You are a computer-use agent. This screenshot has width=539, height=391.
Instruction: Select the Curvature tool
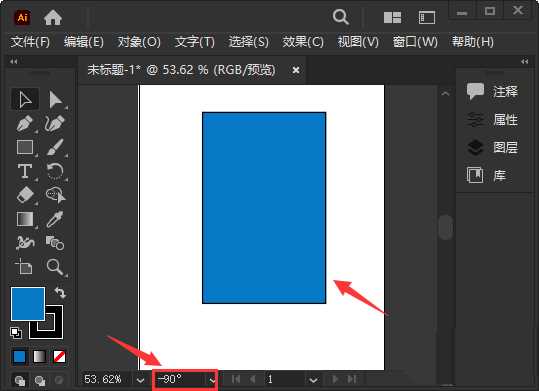click(x=55, y=123)
